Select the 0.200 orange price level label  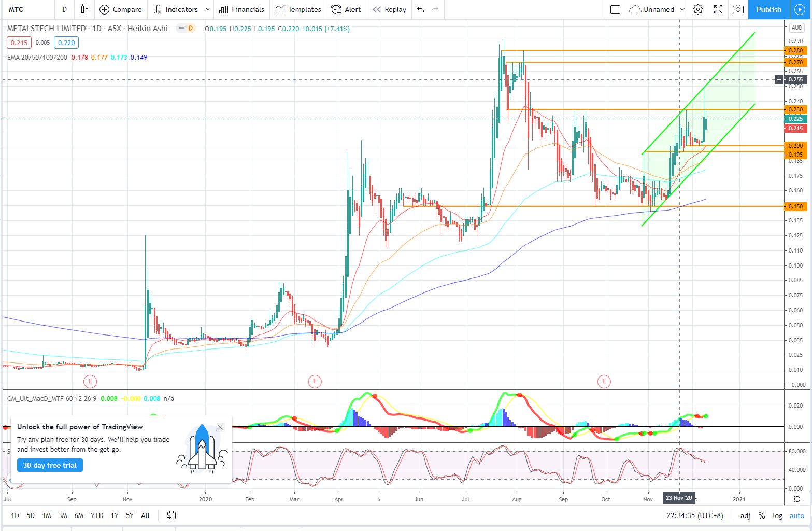[x=795, y=146]
